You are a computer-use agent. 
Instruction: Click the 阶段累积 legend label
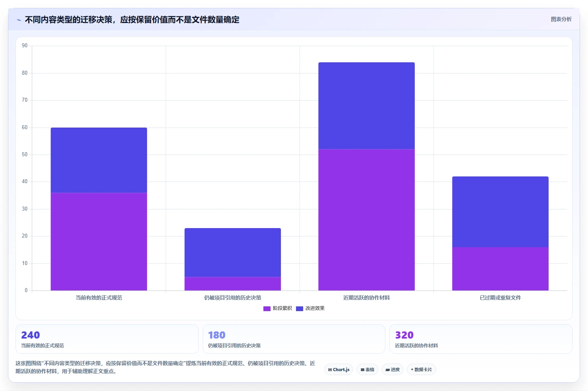[x=282, y=308]
